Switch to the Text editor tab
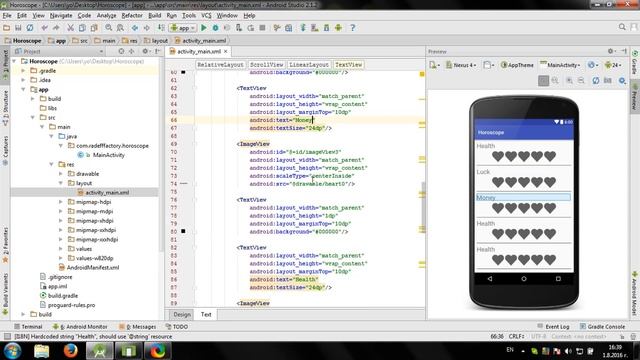The width and height of the screenshot is (640, 360). click(x=206, y=314)
